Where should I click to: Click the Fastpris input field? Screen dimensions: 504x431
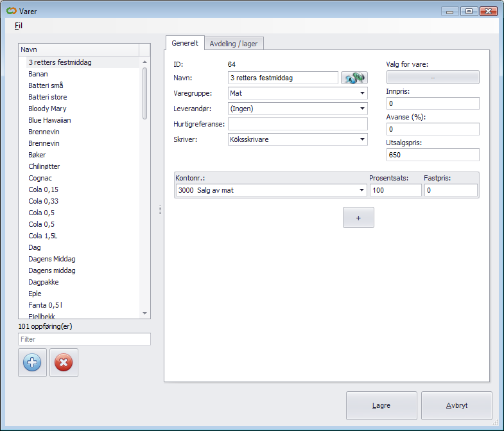pos(451,190)
